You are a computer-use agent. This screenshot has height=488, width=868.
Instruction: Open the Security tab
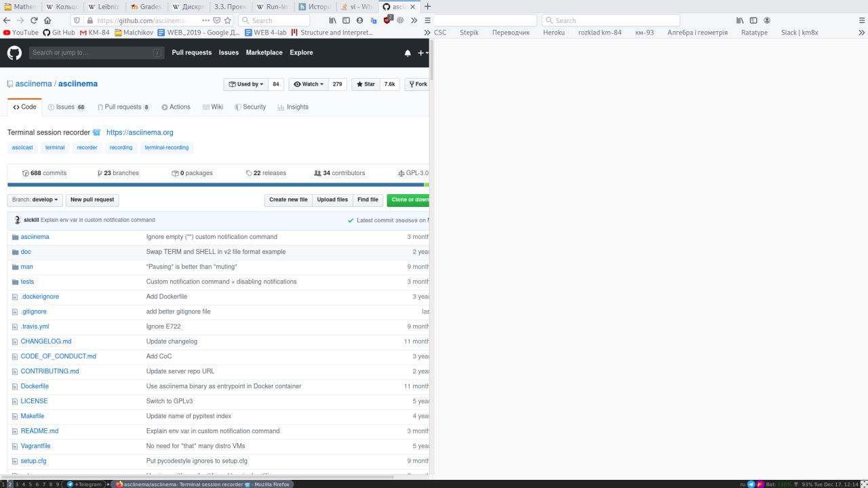pos(250,107)
